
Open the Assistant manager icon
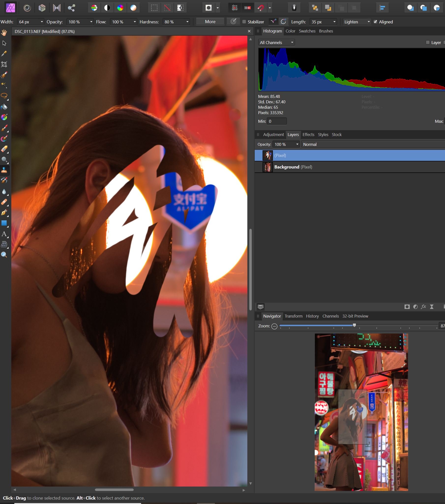pos(294,8)
